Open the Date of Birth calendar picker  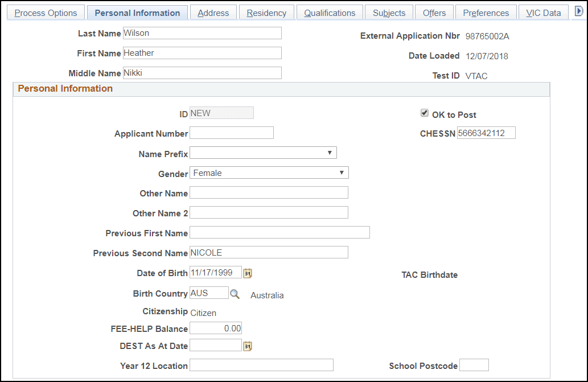[x=247, y=272]
